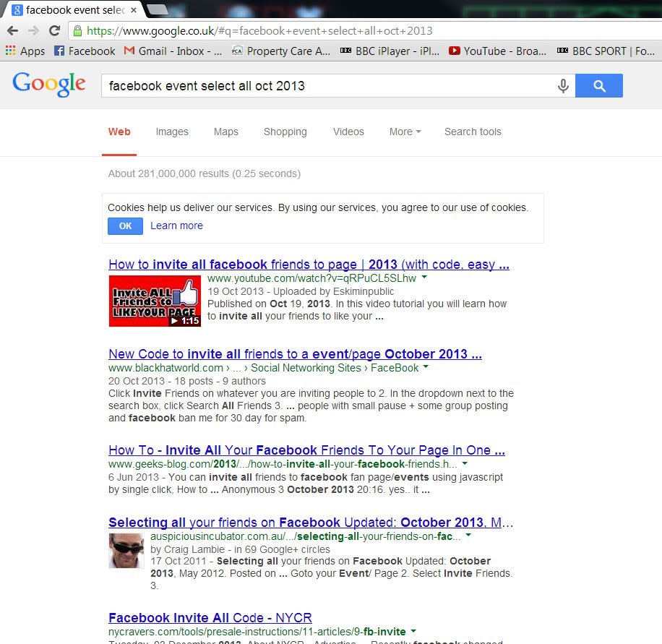Click the About 281,000,000 results text
Viewport: 662px width, 644px height.
205,173
